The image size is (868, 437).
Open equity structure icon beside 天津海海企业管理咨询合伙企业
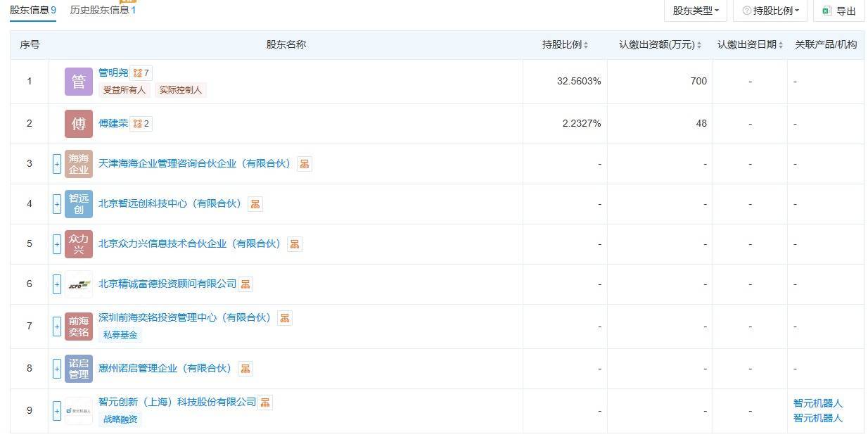(x=304, y=164)
